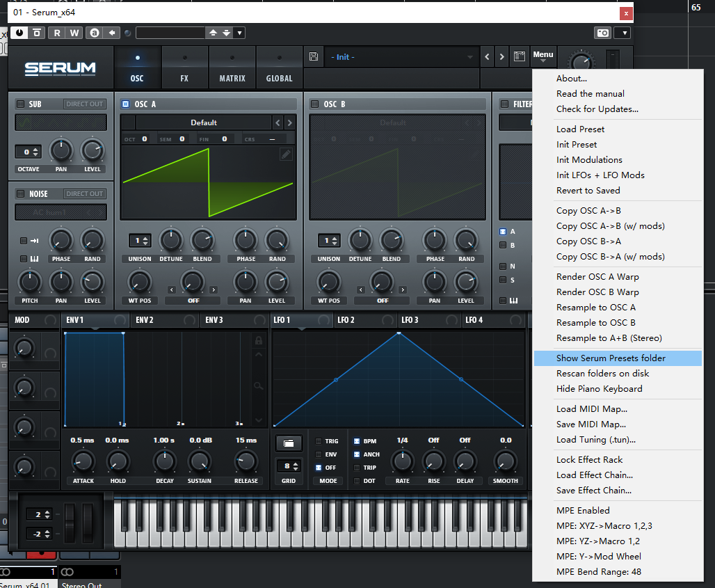Viewport: 715px width, 588px height.
Task: Click the OSC A waveform display
Action: pos(208,182)
